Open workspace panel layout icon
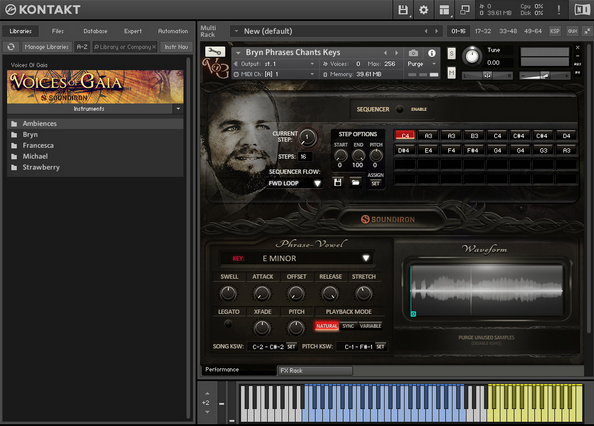The image size is (594, 426). 444,10
